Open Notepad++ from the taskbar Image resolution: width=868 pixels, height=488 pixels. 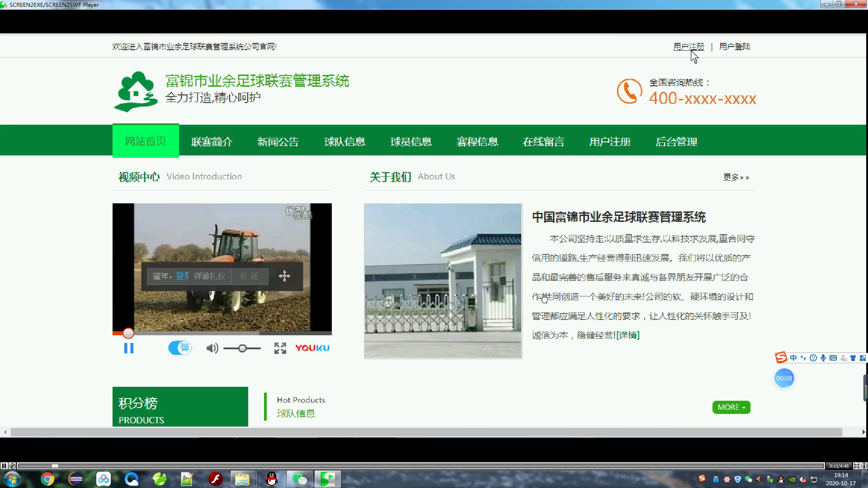click(x=187, y=479)
